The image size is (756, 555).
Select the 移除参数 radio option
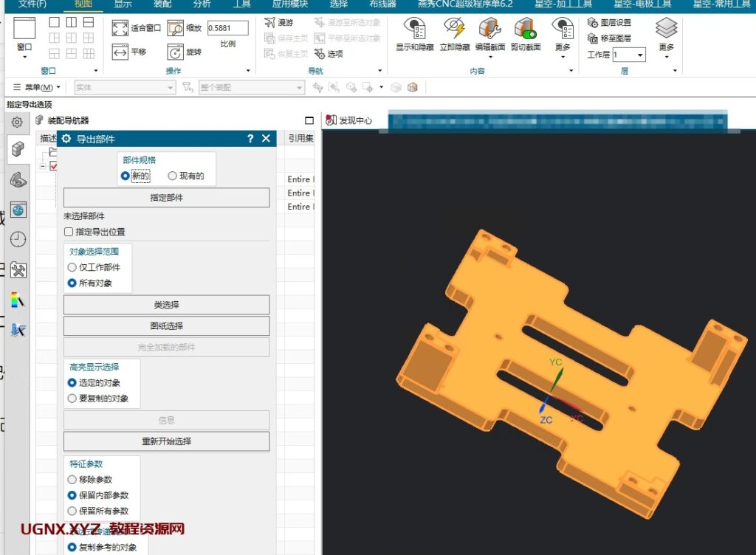pos(72,480)
